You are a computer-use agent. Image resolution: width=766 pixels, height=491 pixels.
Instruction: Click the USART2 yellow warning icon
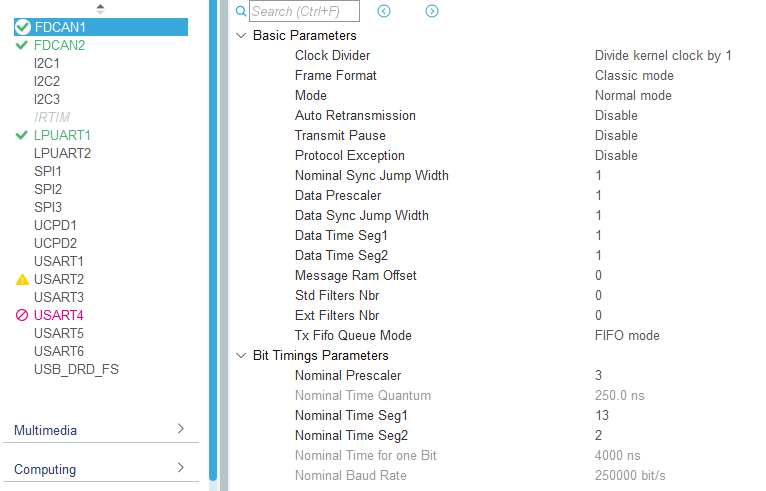click(x=22, y=279)
